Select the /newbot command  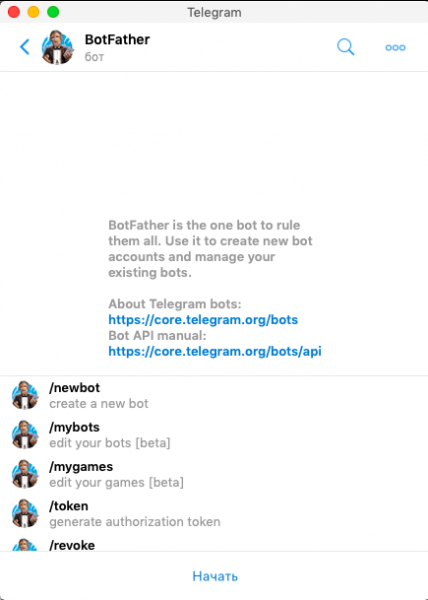[x=214, y=395]
